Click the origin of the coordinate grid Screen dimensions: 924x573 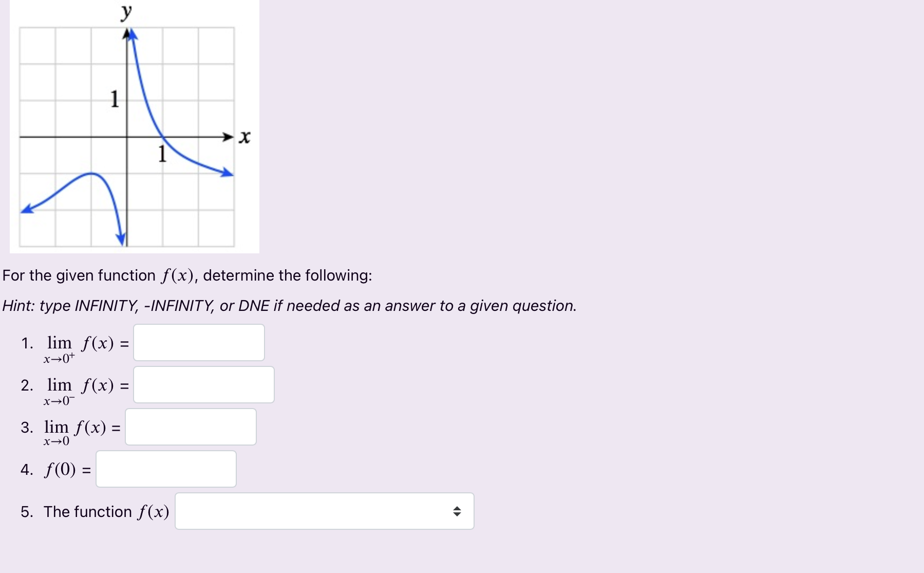click(127, 137)
